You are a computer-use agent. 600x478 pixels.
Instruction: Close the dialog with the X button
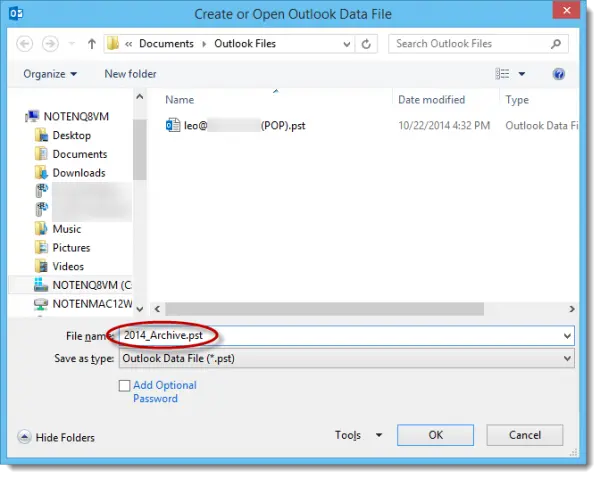(567, 10)
